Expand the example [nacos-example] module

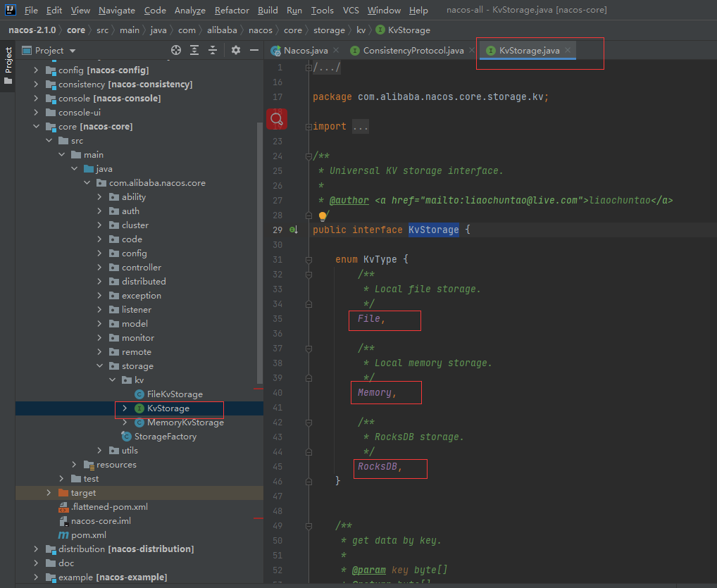(36, 577)
